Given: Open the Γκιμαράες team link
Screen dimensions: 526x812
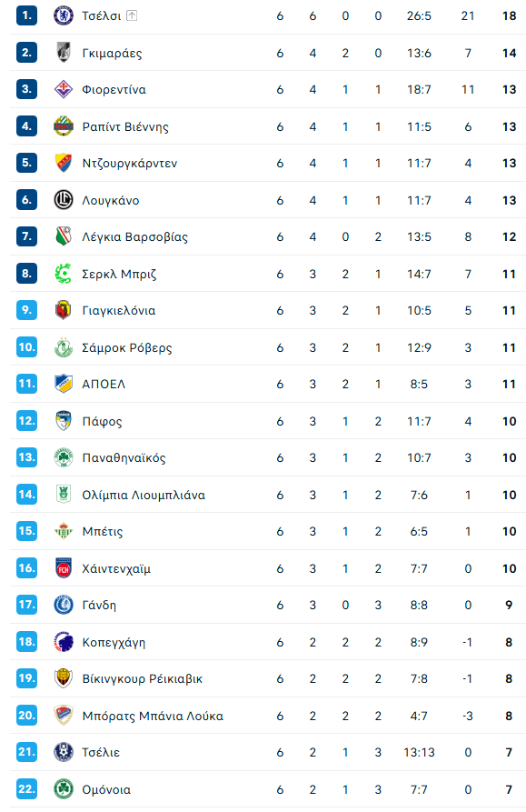Looking at the screenshot, I should [x=112, y=53].
